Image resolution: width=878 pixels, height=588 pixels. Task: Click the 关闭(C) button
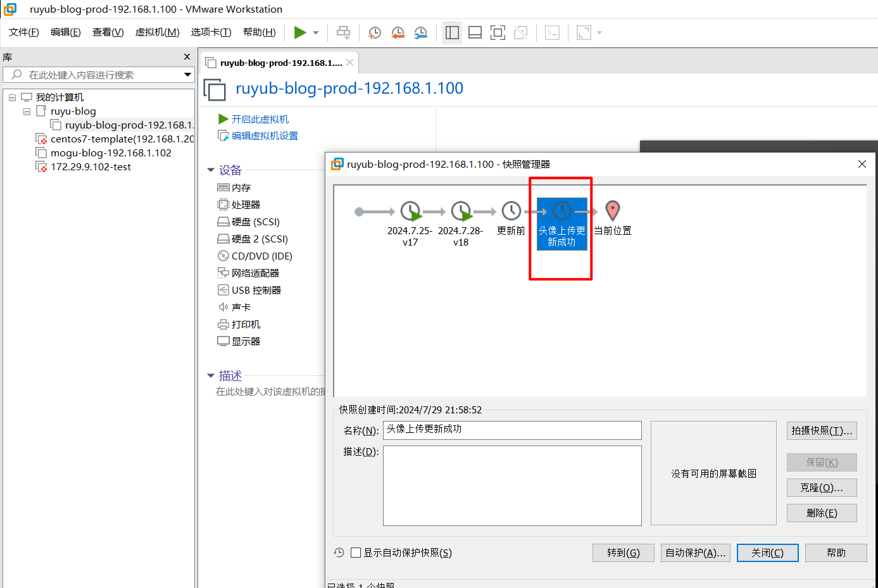click(x=767, y=553)
